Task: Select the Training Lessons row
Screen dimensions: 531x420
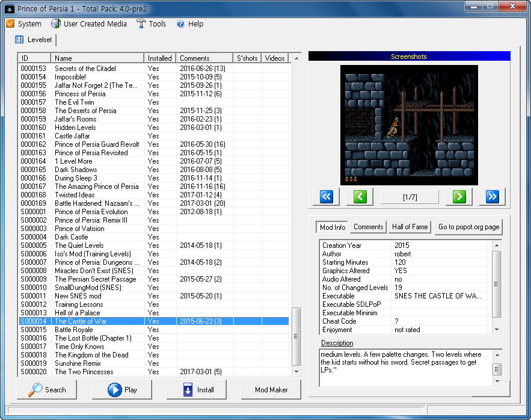Action: [154, 304]
